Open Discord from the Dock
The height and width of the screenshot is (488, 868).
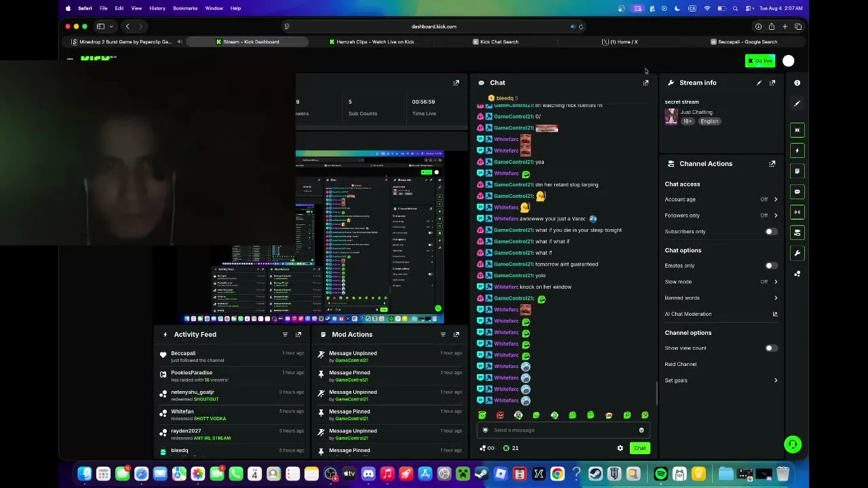click(368, 474)
